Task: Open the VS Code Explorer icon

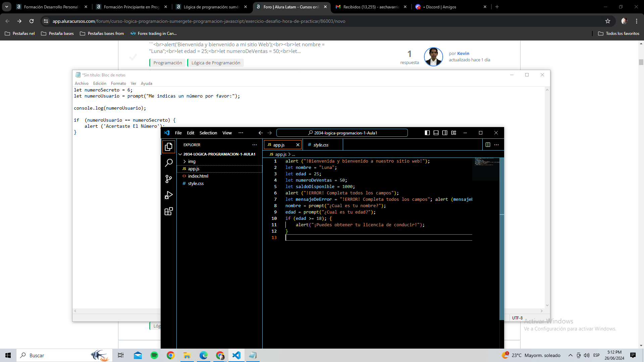Action: point(169,147)
